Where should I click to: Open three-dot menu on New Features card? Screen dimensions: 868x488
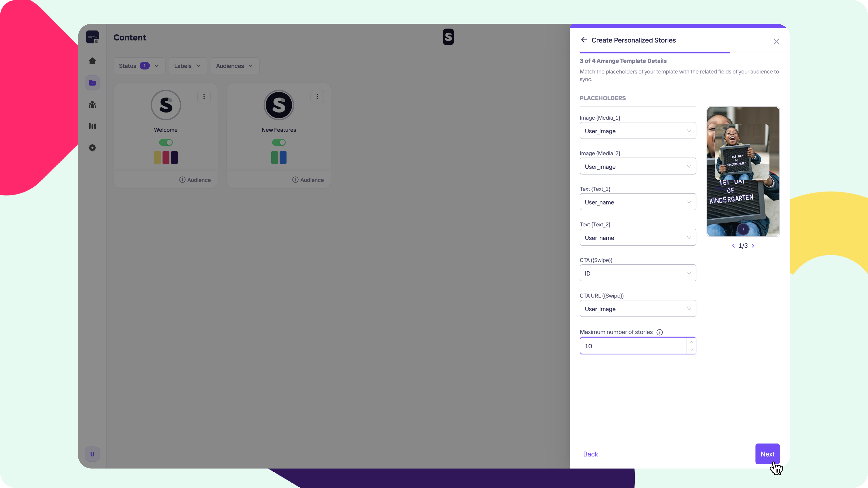(317, 97)
